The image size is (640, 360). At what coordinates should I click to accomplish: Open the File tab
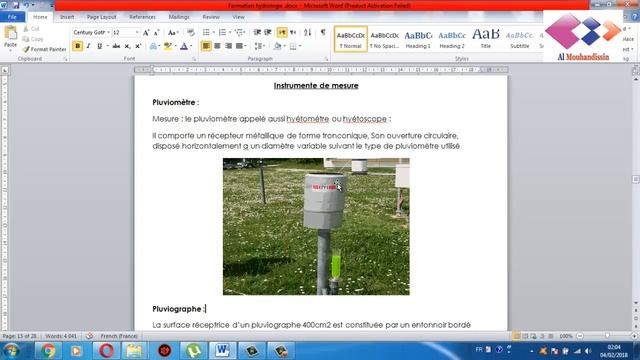coord(12,17)
